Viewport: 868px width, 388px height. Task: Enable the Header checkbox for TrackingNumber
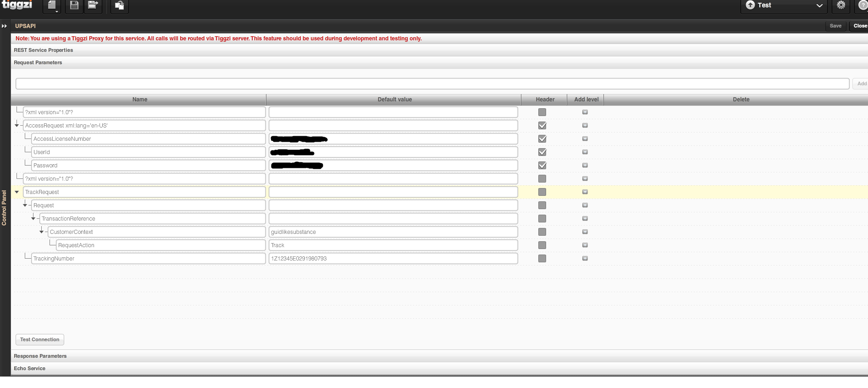tap(542, 259)
